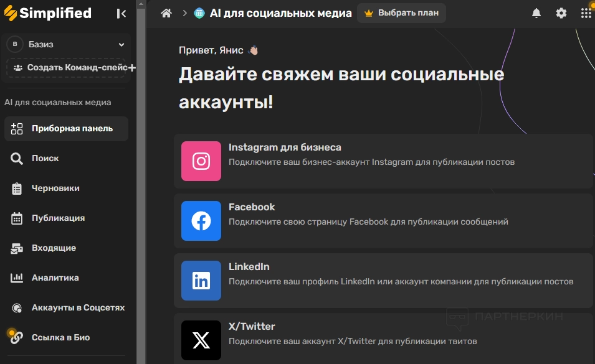
Task: Go to Поиск in sidebar
Action: tap(45, 159)
